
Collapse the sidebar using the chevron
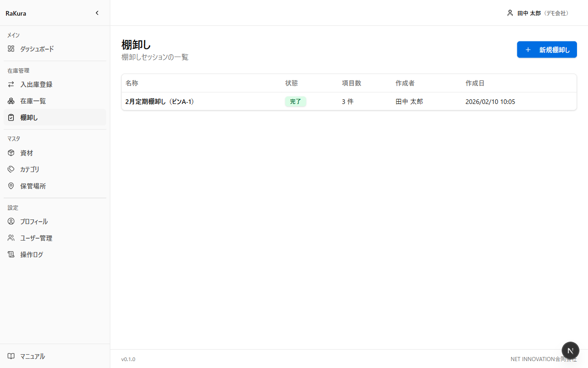[97, 13]
